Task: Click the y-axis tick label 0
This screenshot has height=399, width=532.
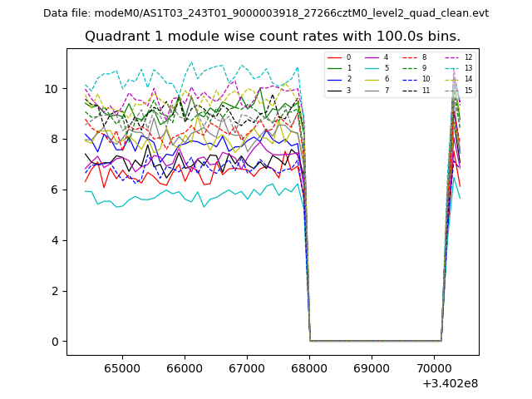Action: pos(54,342)
